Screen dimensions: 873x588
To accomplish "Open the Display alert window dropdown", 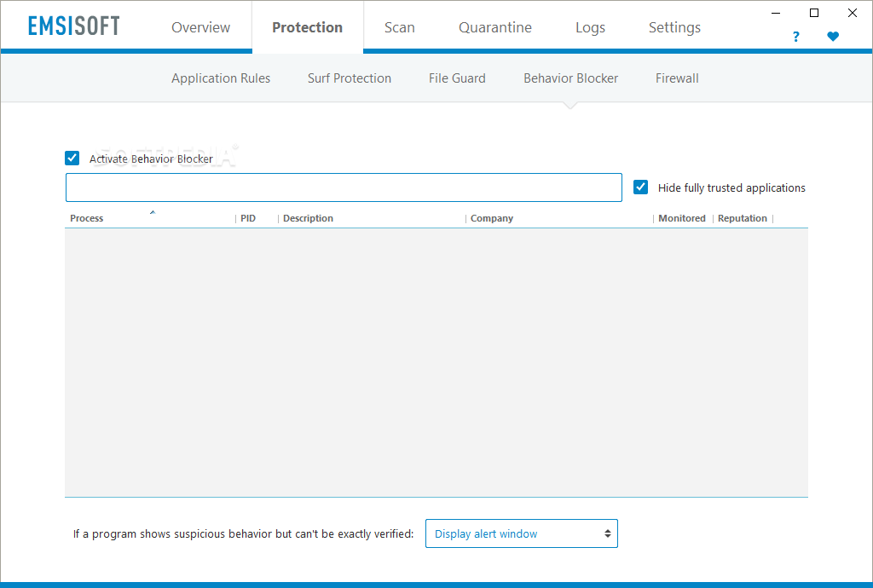I will coord(522,533).
